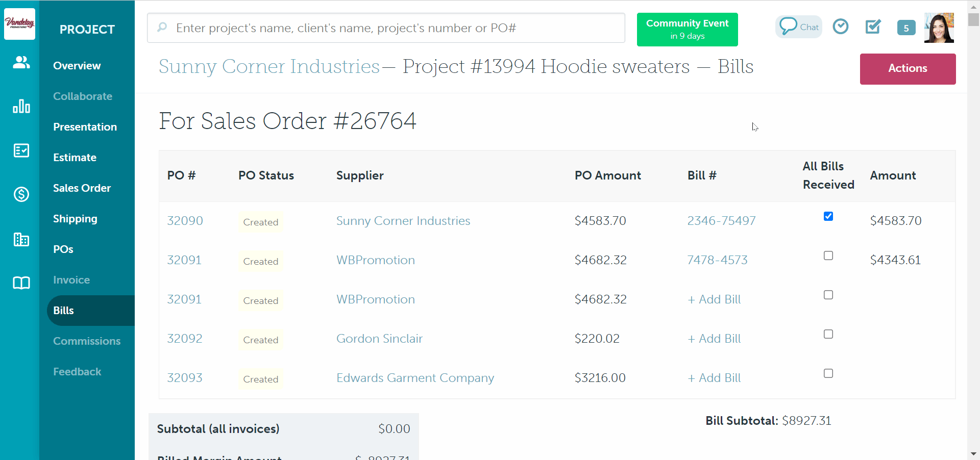Click the building icon in left rail

21,239
